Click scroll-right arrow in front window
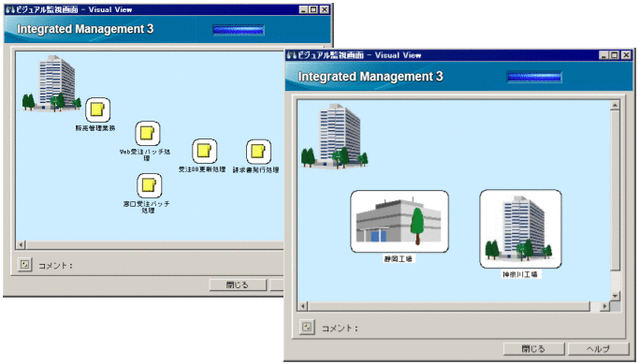Viewport: 639px width, 364px height. point(605,306)
